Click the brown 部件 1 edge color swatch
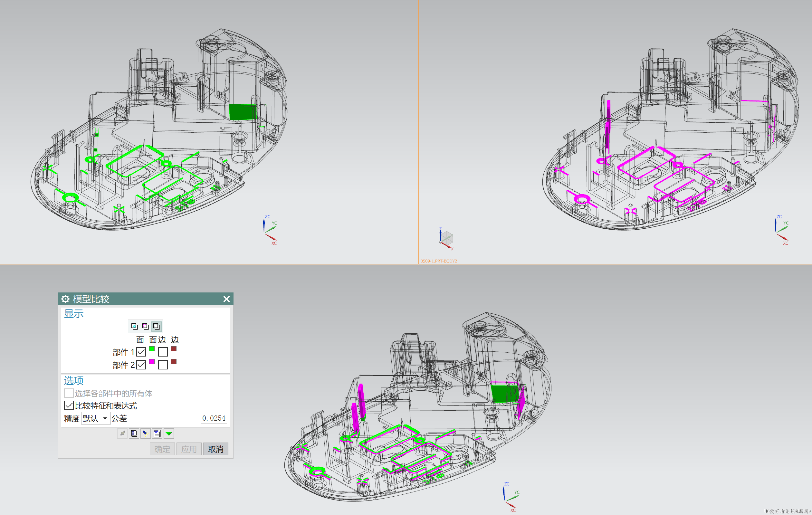Viewport: 812px width, 515px height. 174,349
